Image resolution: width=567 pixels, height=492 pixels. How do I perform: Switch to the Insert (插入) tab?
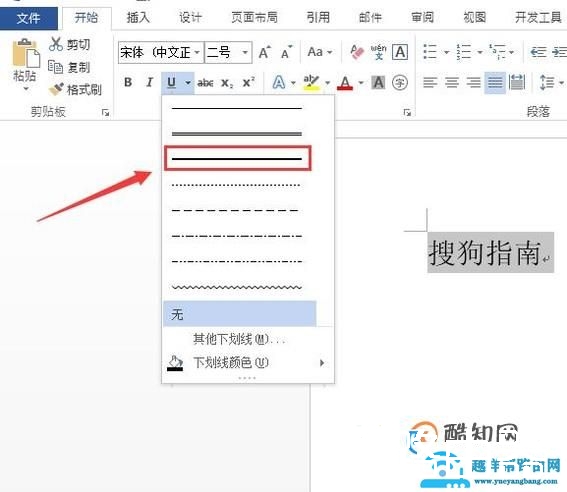pos(138,17)
